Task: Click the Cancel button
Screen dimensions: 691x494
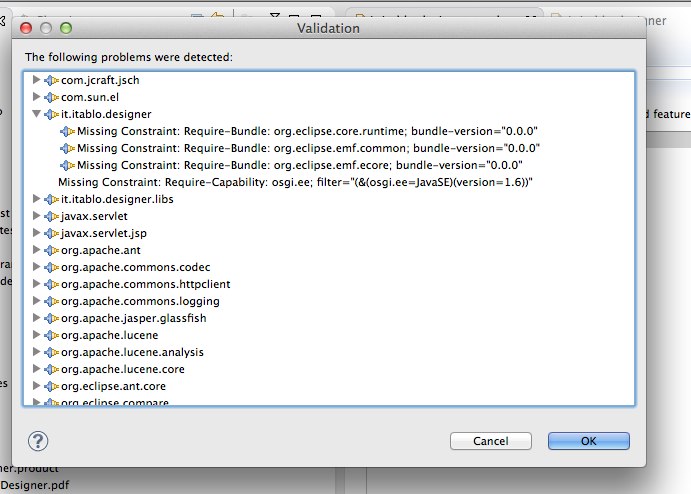Action: [490, 441]
